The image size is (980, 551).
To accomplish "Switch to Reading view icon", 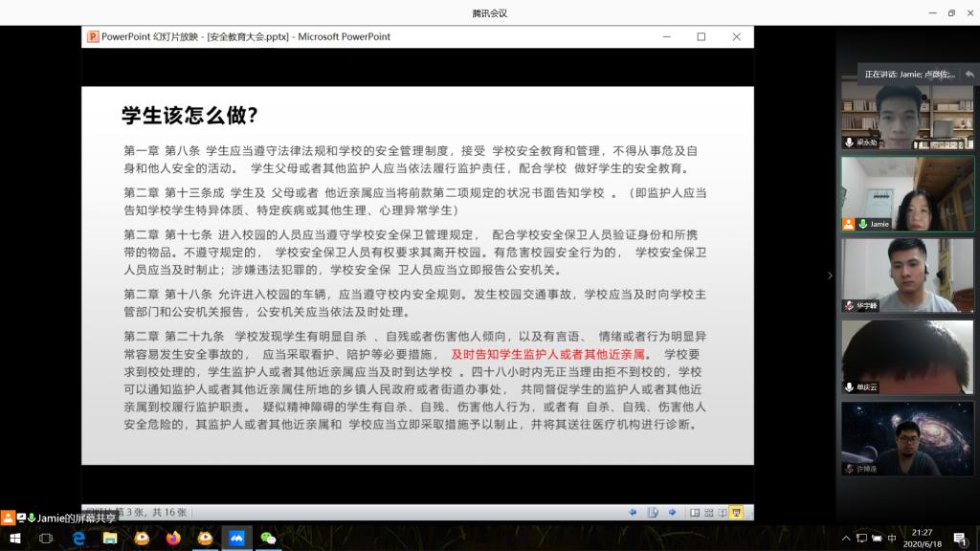I will pyautogui.click(x=723, y=512).
